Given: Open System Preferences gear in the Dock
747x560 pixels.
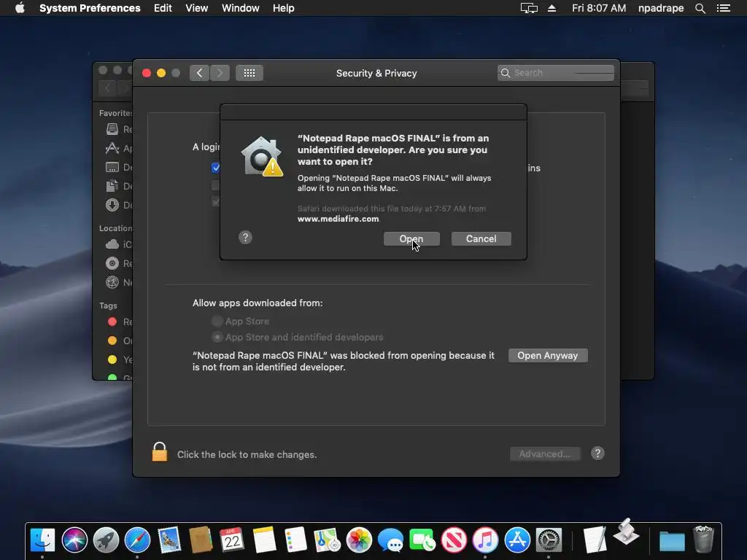Looking at the screenshot, I should (549, 540).
